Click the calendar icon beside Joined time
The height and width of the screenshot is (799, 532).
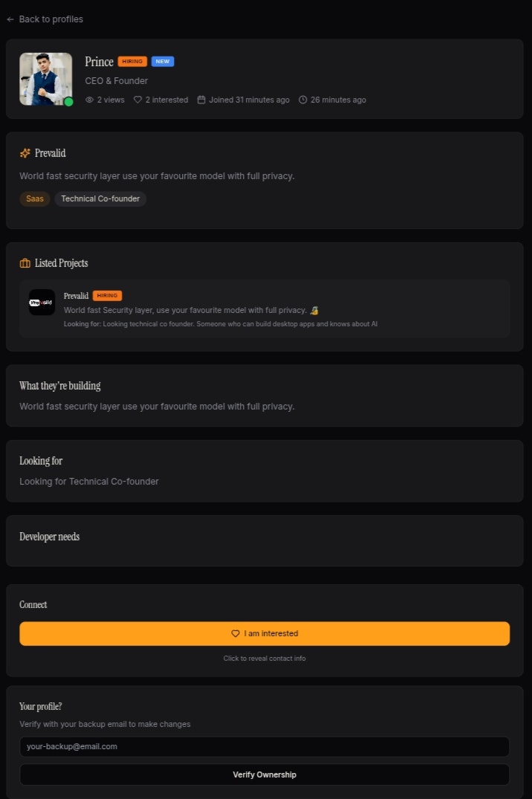(x=201, y=99)
